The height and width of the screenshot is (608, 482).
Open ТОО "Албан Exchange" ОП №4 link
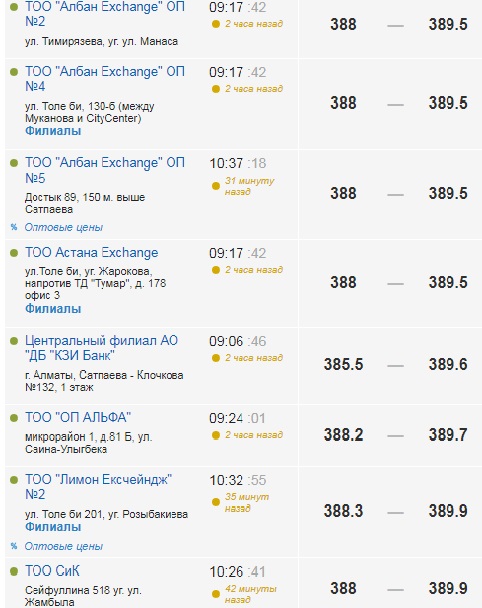pos(105,79)
